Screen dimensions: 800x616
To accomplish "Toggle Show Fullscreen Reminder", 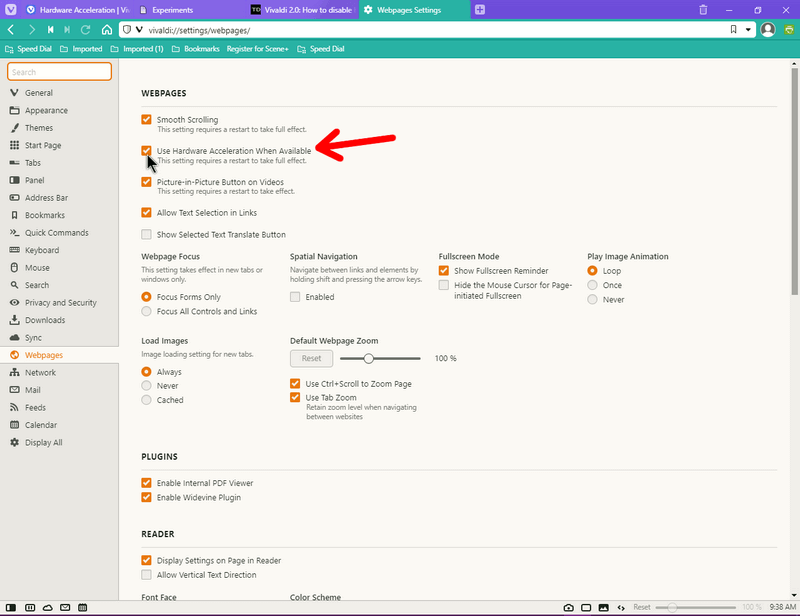I will click(x=444, y=270).
